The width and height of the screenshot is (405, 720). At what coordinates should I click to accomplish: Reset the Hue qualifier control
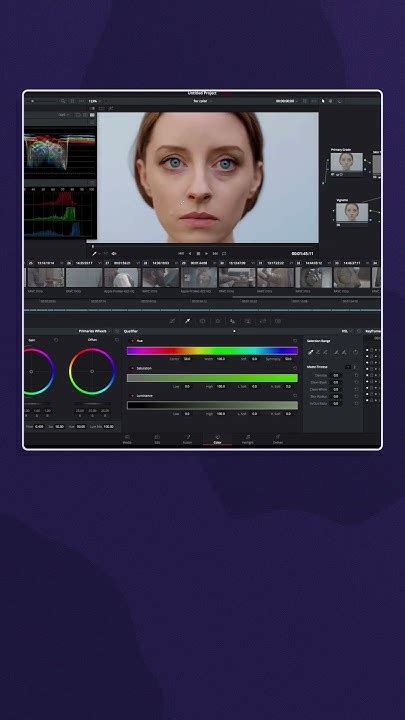[x=295, y=341]
